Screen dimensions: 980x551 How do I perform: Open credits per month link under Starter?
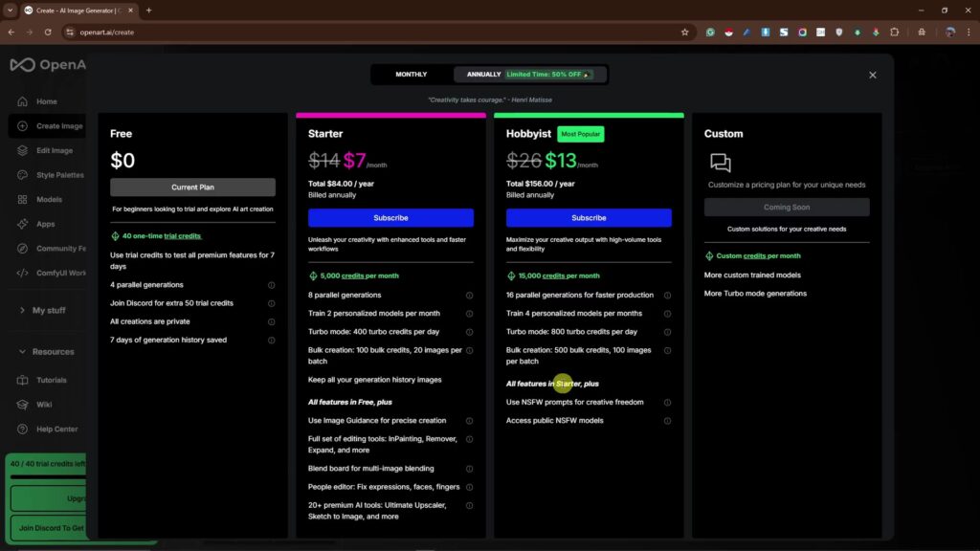tap(370, 275)
